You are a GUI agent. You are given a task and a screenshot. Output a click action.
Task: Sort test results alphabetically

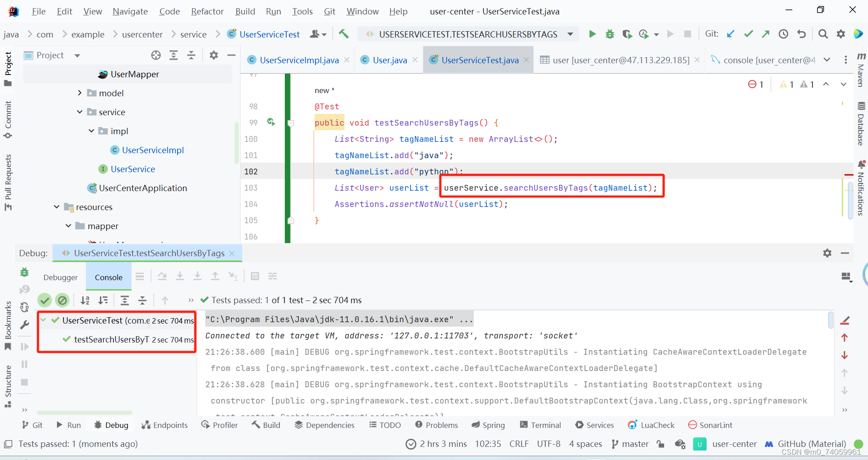(x=85, y=300)
